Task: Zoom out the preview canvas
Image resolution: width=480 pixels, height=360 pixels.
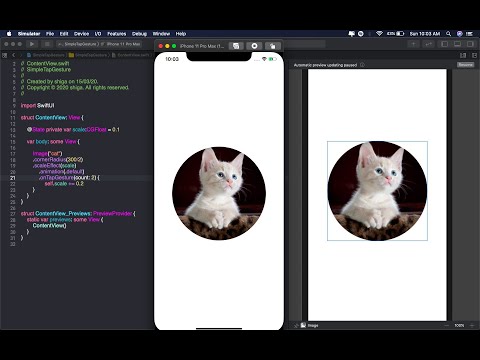Action: 446,325
